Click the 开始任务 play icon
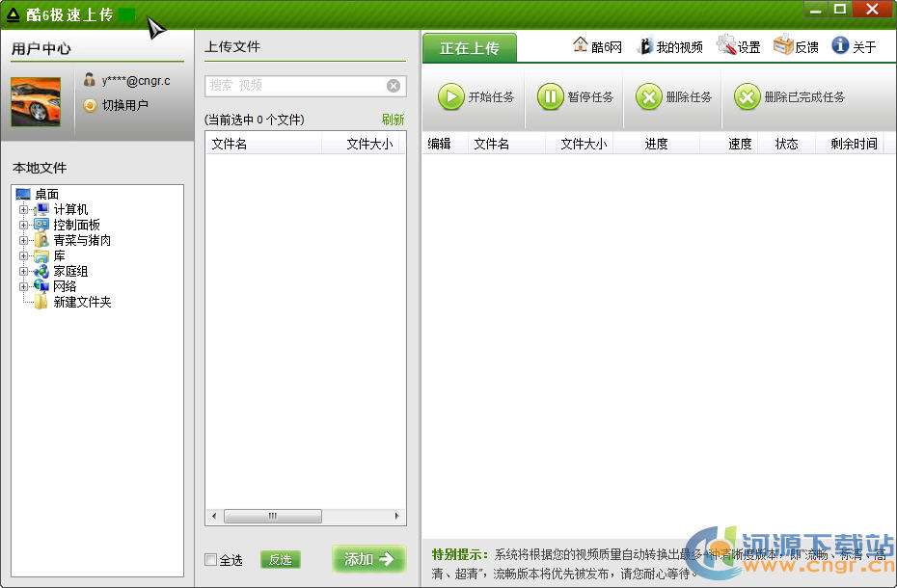897x588 pixels. [x=450, y=96]
